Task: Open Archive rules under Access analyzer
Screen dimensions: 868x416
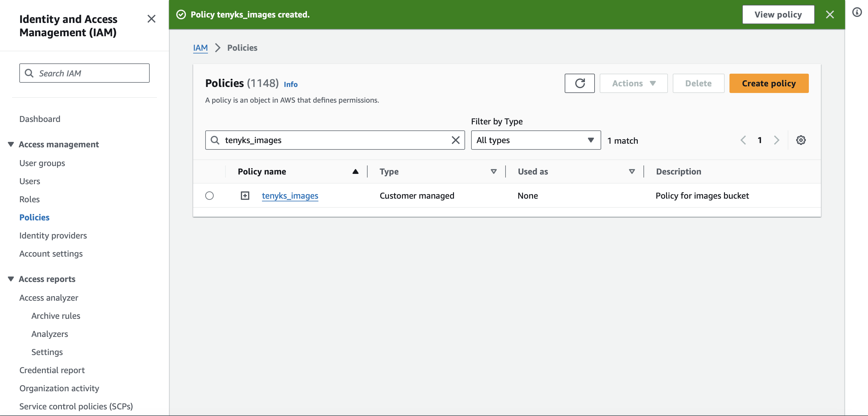Action: 56,316
